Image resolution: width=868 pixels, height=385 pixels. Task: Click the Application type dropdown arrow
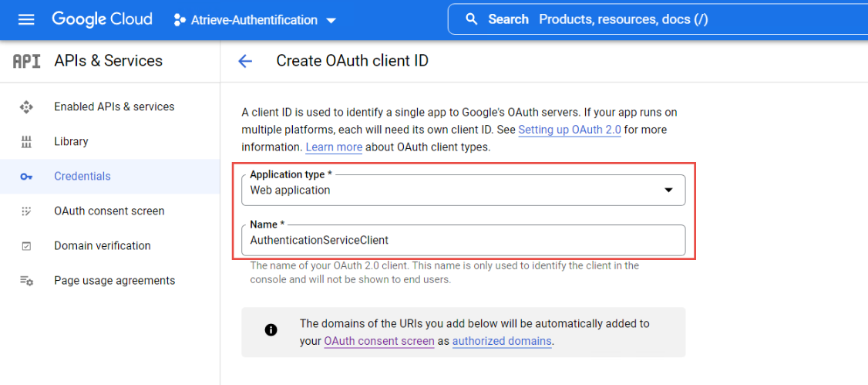[x=668, y=191]
